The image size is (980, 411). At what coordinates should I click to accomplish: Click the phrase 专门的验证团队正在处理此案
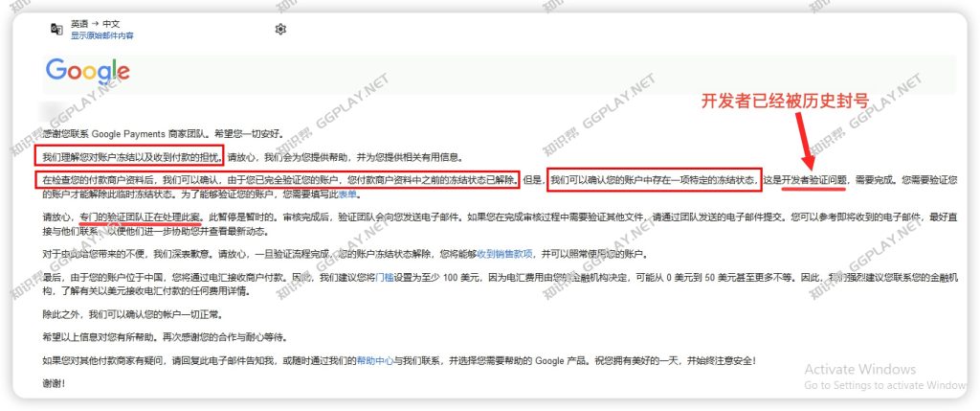(x=142, y=217)
